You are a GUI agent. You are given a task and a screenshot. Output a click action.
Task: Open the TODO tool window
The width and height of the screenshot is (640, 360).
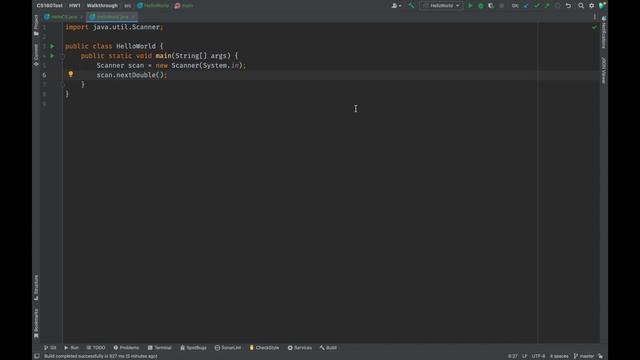click(x=96, y=348)
